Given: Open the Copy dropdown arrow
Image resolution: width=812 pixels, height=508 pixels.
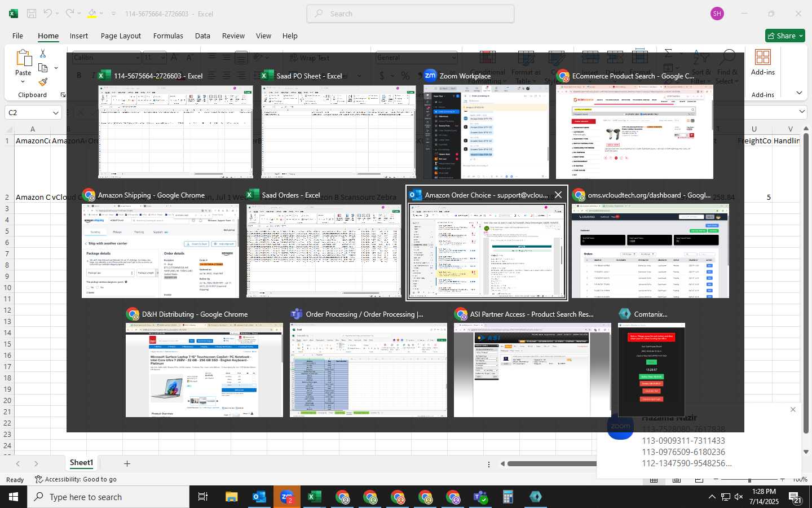Looking at the screenshot, I should coord(56,68).
